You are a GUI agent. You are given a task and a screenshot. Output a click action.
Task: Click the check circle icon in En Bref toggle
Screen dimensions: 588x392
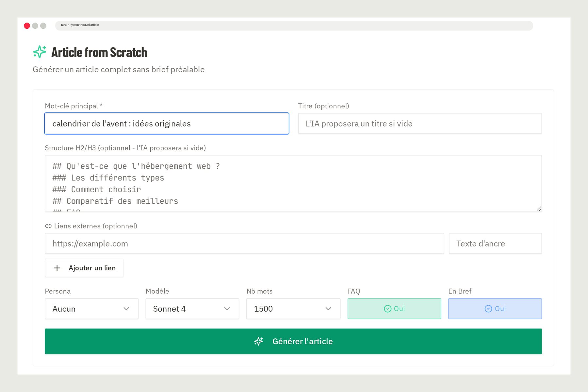click(488, 309)
